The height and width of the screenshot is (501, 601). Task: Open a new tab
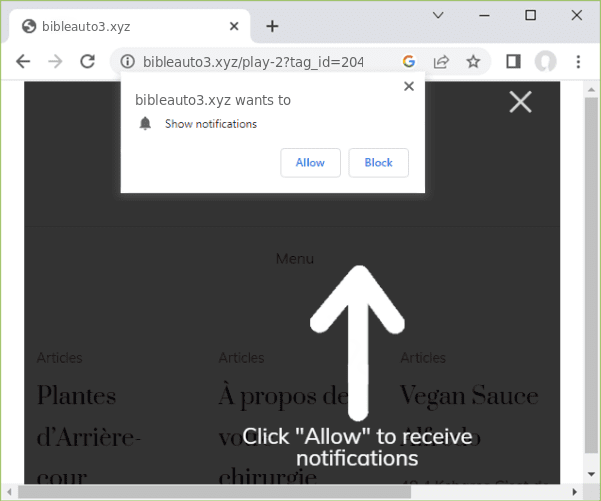pos(272,26)
